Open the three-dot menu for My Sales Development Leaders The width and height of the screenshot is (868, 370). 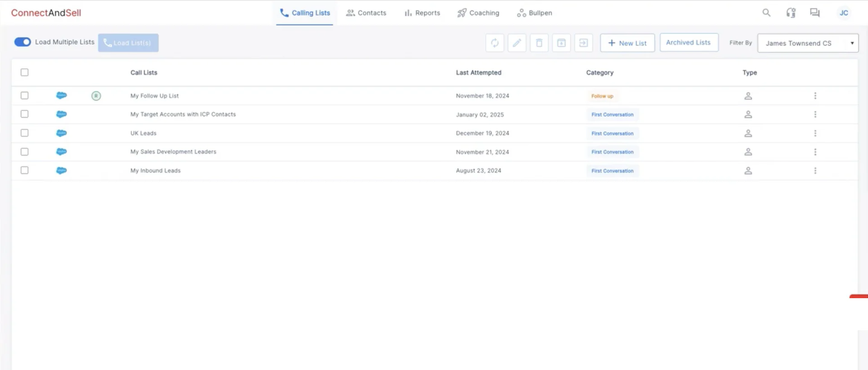point(815,152)
